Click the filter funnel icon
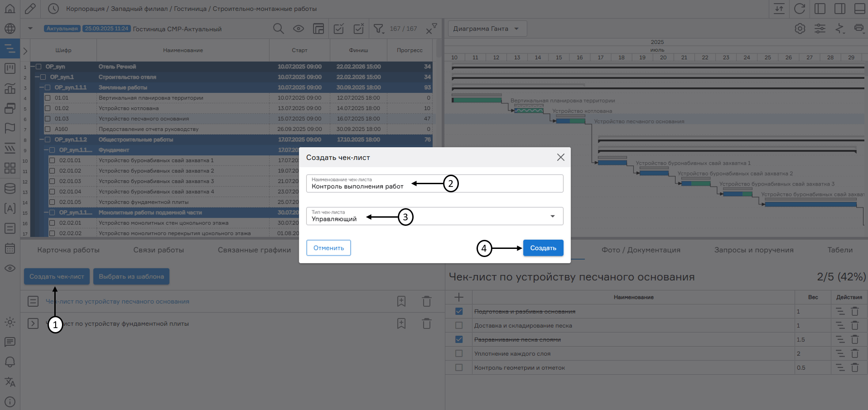The height and width of the screenshot is (410, 868). [378, 29]
